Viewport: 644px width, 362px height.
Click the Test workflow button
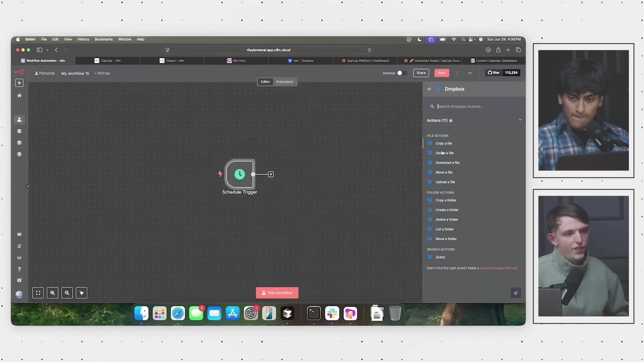[x=277, y=293]
